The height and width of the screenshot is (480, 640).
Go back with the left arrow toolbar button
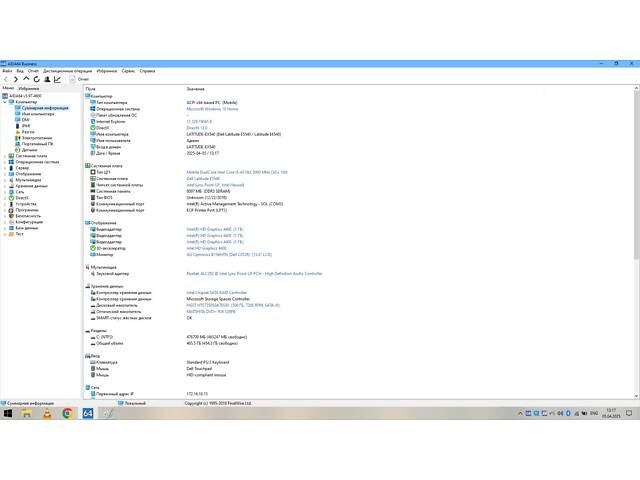[x=6, y=79]
